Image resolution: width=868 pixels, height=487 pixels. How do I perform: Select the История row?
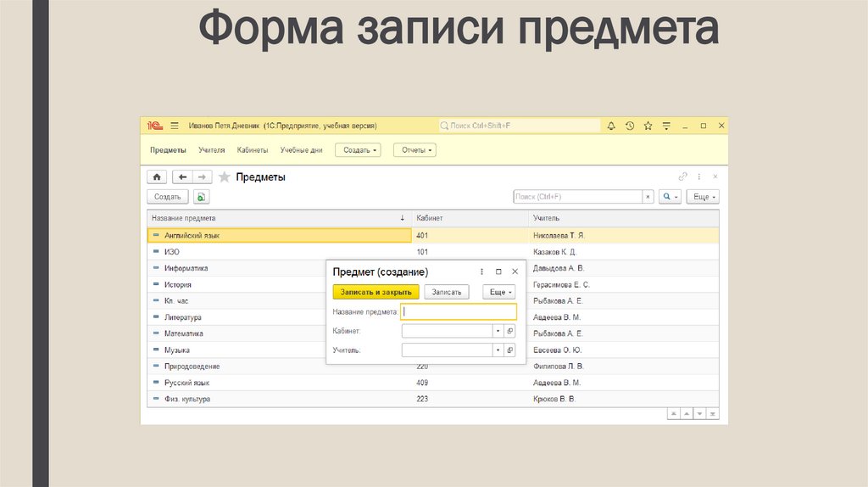point(237,284)
